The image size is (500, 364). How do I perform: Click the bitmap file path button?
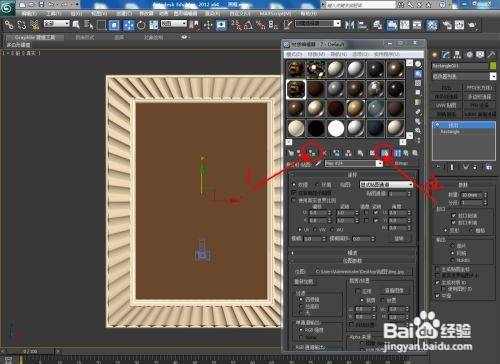pyautogui.click(x=360, y=272)
